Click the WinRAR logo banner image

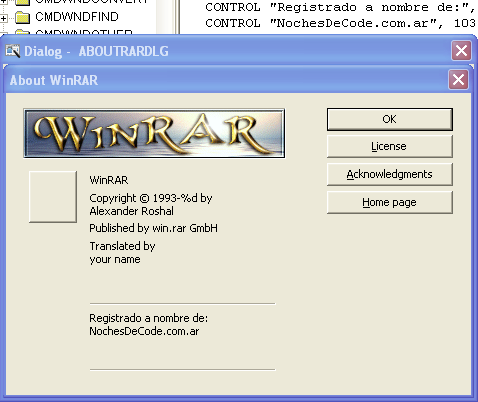point(154,133)
